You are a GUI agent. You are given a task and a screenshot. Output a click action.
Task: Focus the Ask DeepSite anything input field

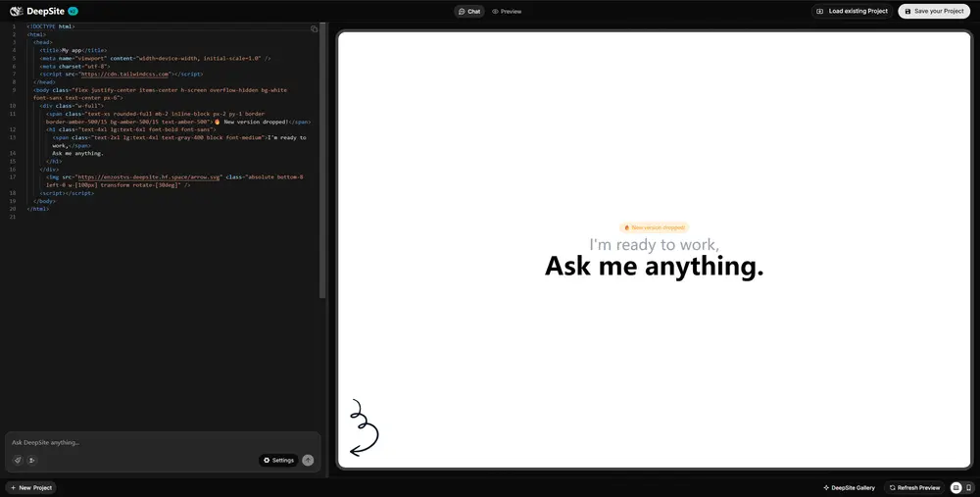click(157, 442)
